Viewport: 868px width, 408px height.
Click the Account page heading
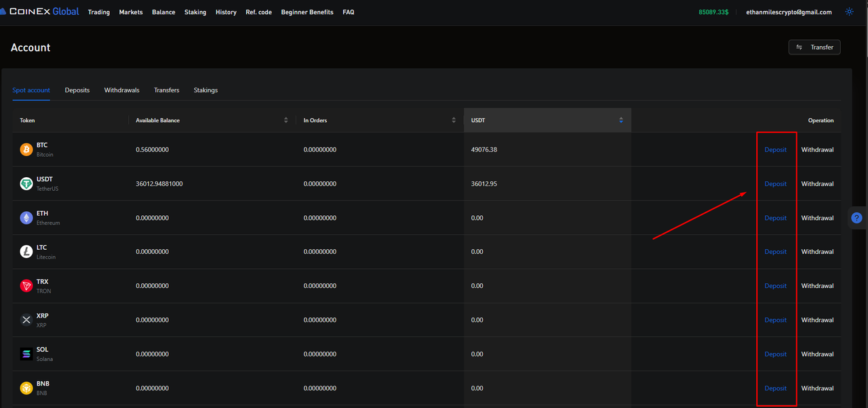click(31, 48)
